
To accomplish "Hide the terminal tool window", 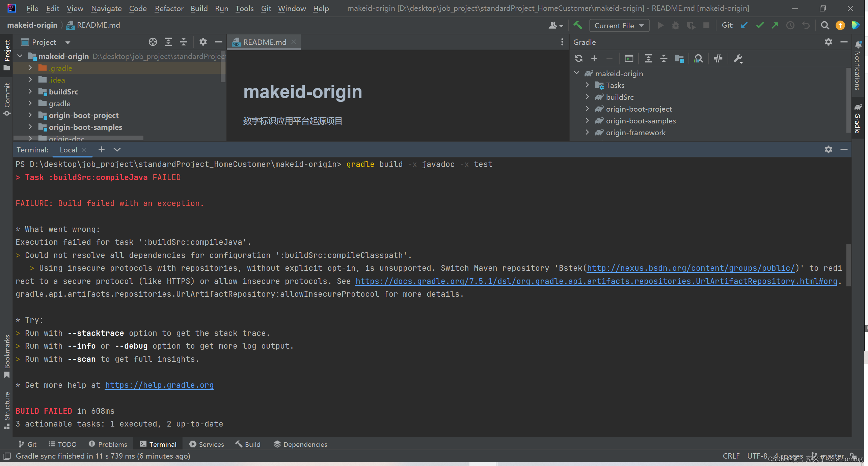I will tap(844, 149).
